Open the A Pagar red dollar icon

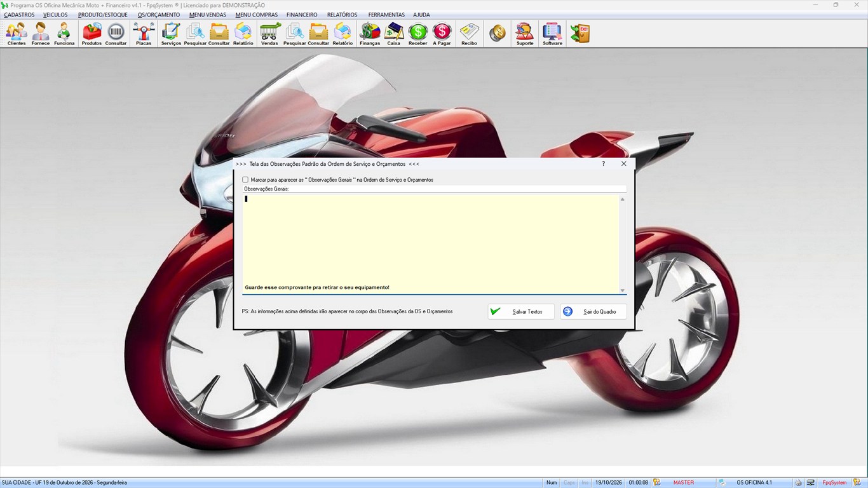442,34
